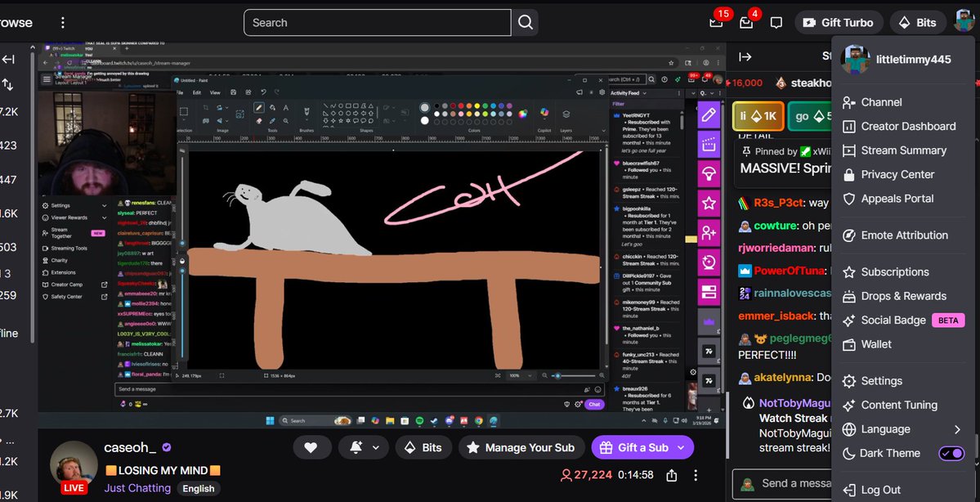Open Subscriptions from the account menu
Screen dimensions: 980x502
[903, 272]
